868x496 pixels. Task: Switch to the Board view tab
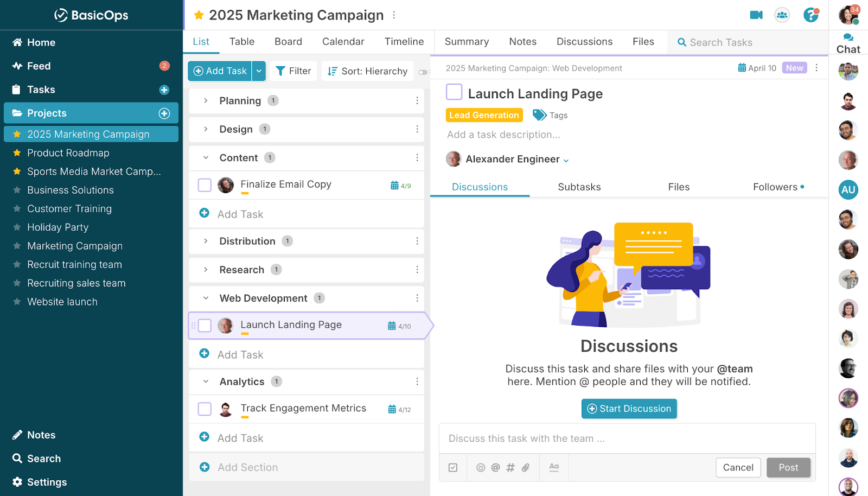click(x=288, y=42)
